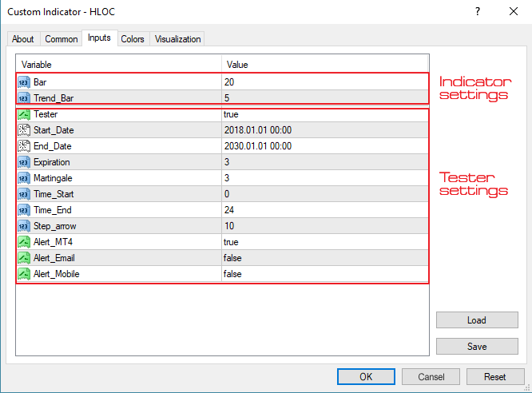Screen dimensions: 532x393
Task: Click the boolean icon beside Alert_Email
Action: (x=24, y=258)
